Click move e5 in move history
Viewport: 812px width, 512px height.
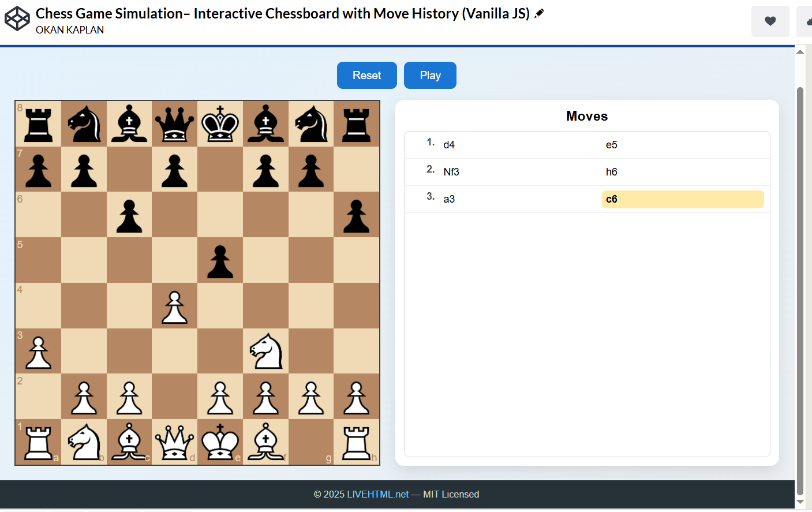coord(683,145)
